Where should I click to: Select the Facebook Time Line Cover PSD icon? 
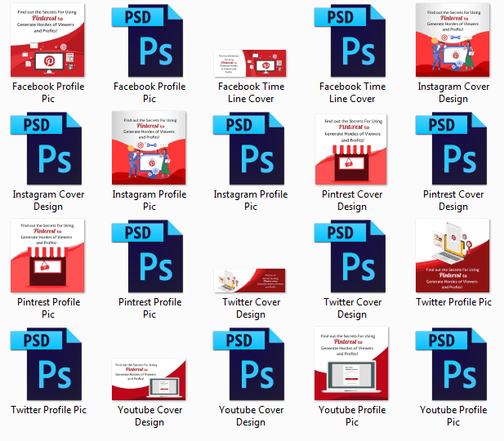(350, 41)
